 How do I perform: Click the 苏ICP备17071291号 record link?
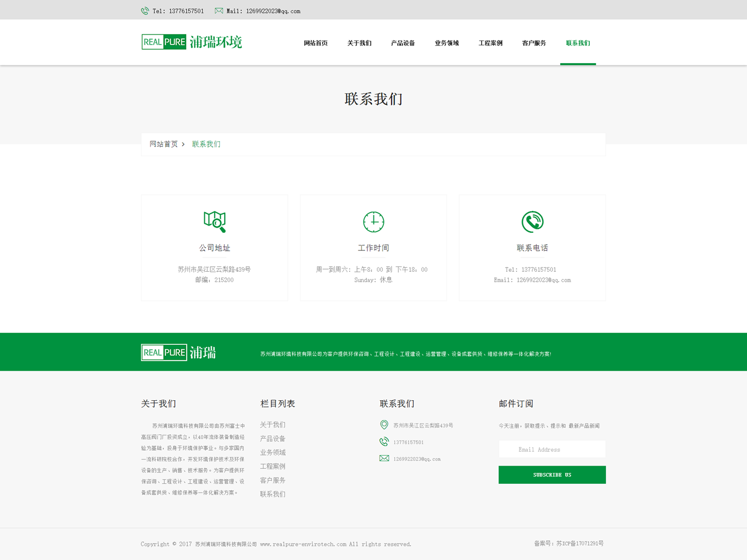[x=579, y=544]
